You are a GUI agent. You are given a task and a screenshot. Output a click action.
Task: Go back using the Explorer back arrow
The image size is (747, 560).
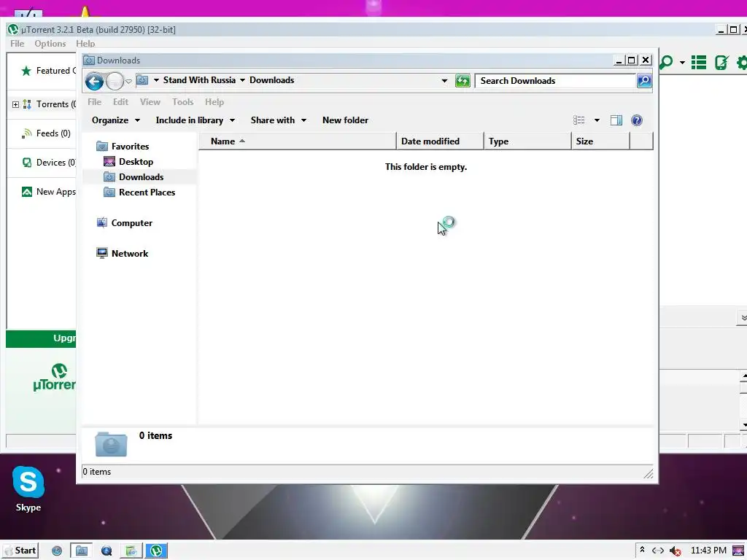pos(94,82)
